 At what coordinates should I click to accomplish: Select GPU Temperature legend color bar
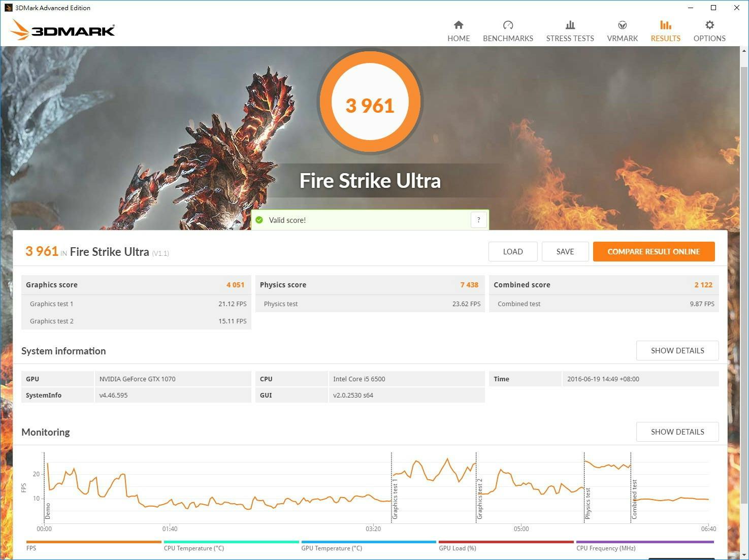tap(369, 542)
